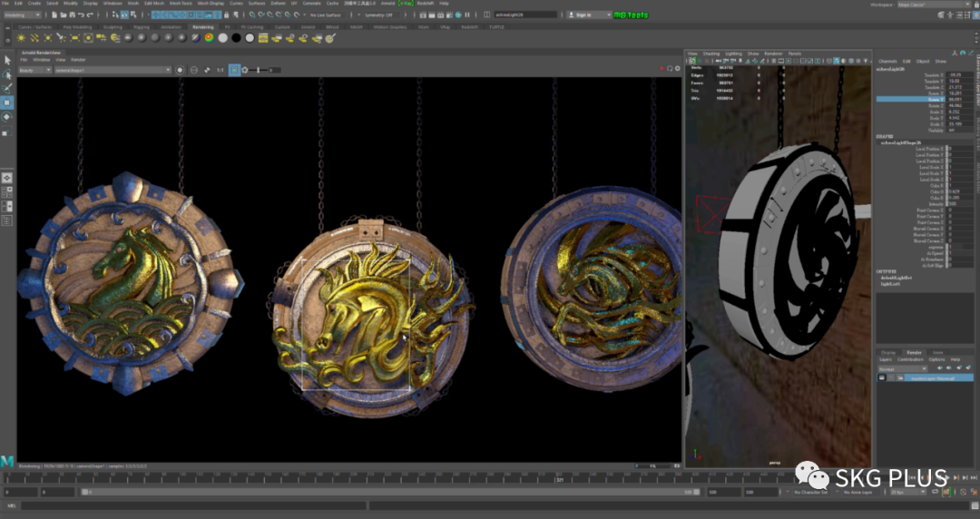Click the crop region icon in RenderView
This screenshot has width=980, height=519.
click(x=234, y=70)
